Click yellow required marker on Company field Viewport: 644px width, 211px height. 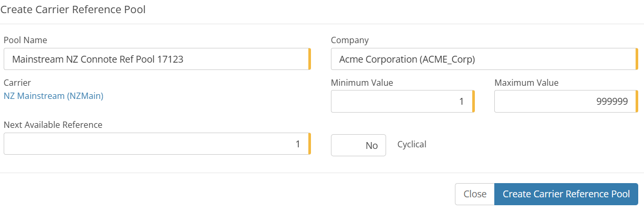(x=637, y=59)
